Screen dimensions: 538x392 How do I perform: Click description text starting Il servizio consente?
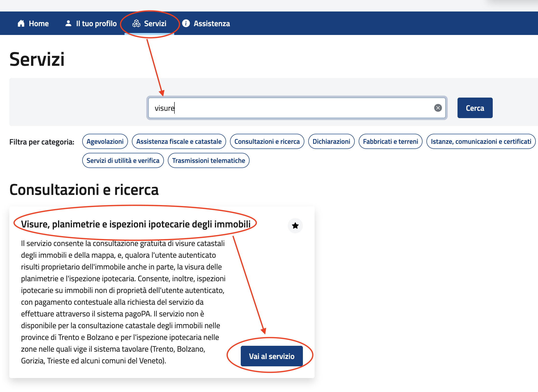click(123, 302)
